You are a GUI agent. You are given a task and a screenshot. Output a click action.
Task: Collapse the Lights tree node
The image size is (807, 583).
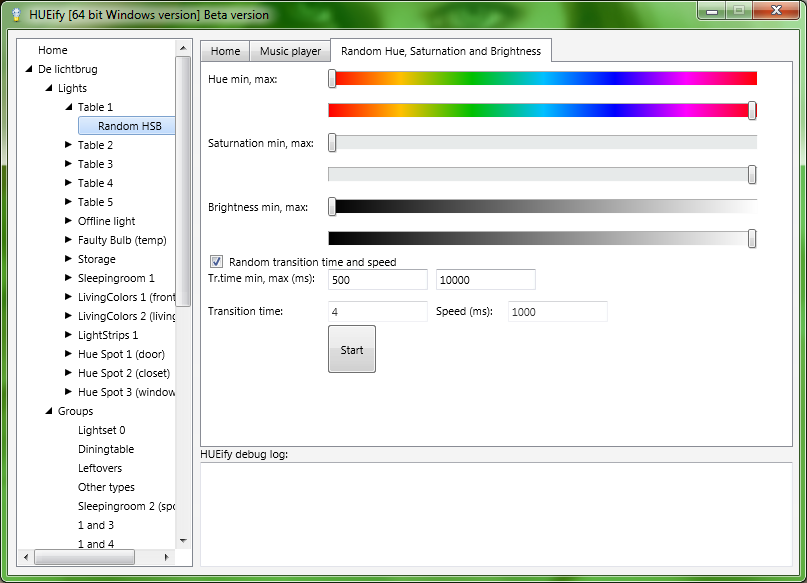(49, 88)
